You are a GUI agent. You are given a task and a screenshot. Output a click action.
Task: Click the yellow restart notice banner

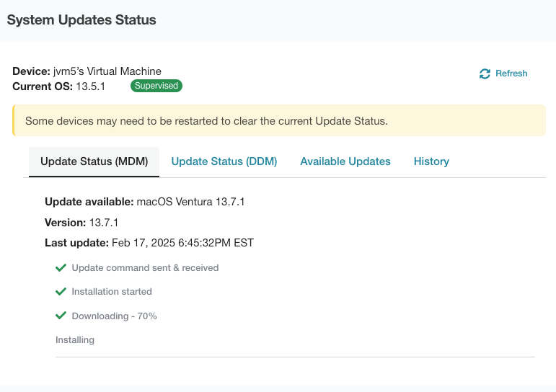click(279, 120)
